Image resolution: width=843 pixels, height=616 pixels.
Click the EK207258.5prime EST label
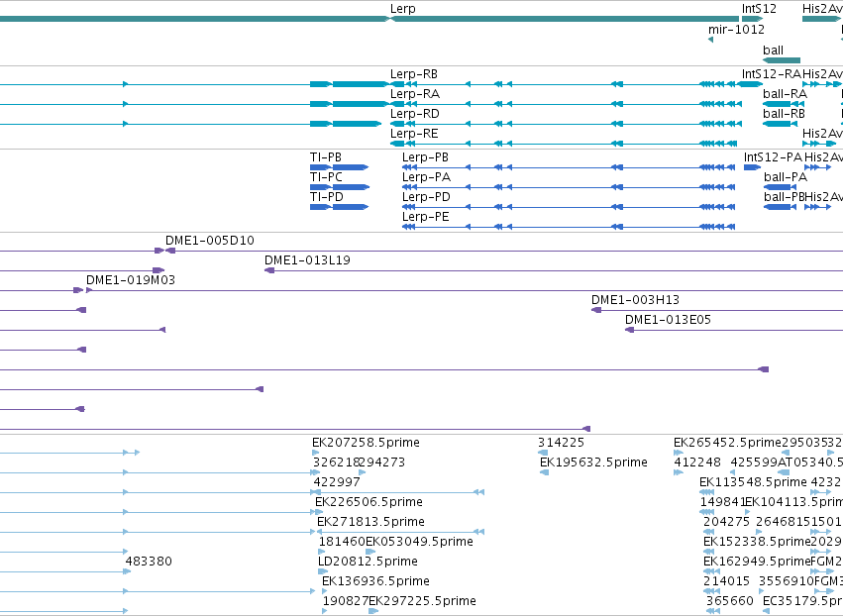tap(367, 443)
